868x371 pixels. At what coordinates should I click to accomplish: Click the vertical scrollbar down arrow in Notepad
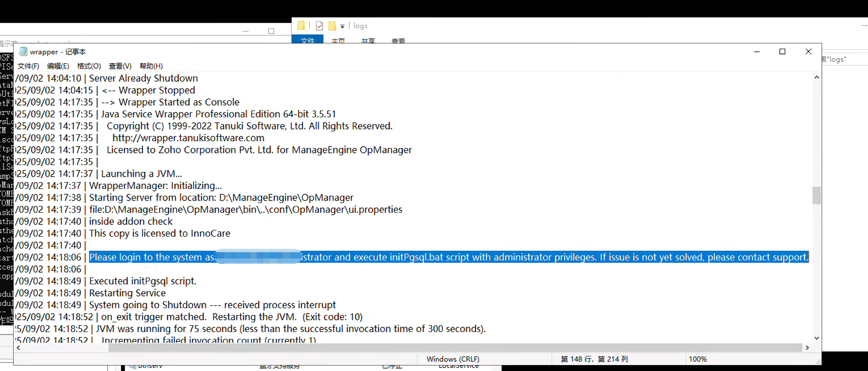pyautogui.click(x=816, y=338)
